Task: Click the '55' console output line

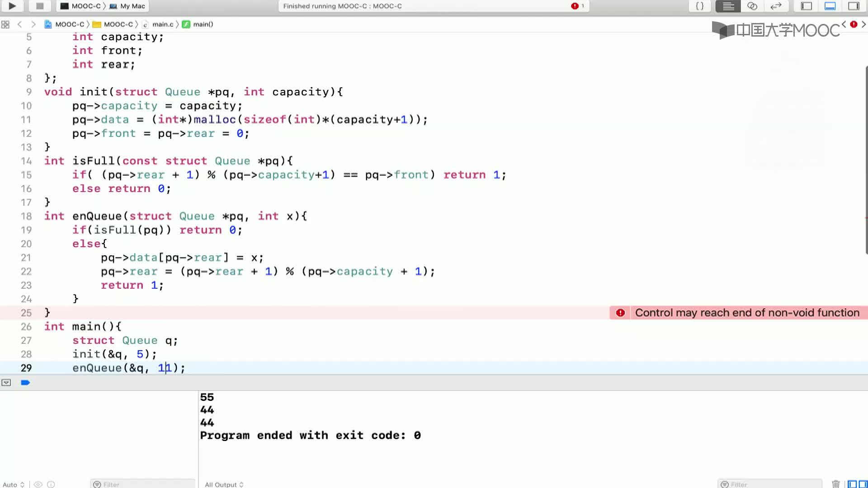Action: point(207,397)
